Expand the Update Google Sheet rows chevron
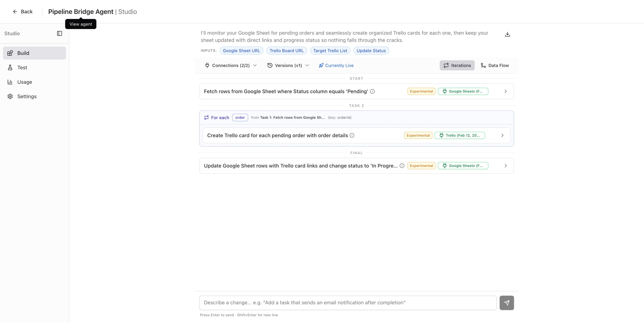The image size is (644, 322). 505,165
